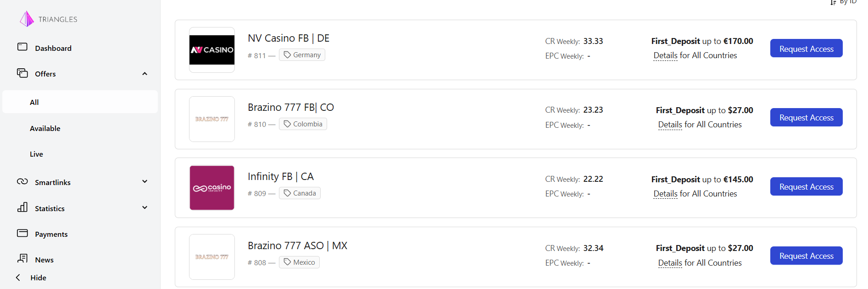The height and width of the screenshot is (289, 868).
Task: Open the Live offers menu item
Action: pos(36,154)
